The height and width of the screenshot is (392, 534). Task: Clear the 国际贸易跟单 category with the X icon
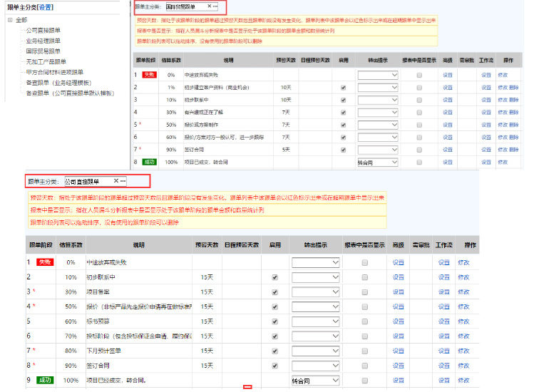point(208,6)
